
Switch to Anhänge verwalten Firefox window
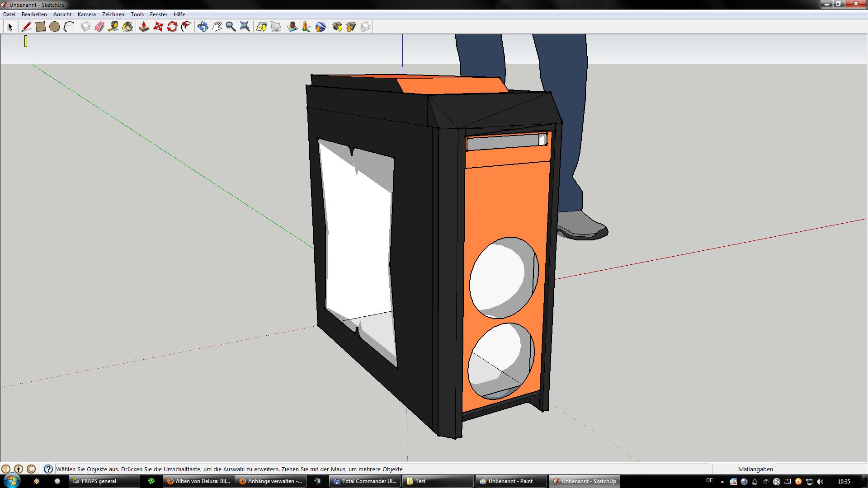271,481
